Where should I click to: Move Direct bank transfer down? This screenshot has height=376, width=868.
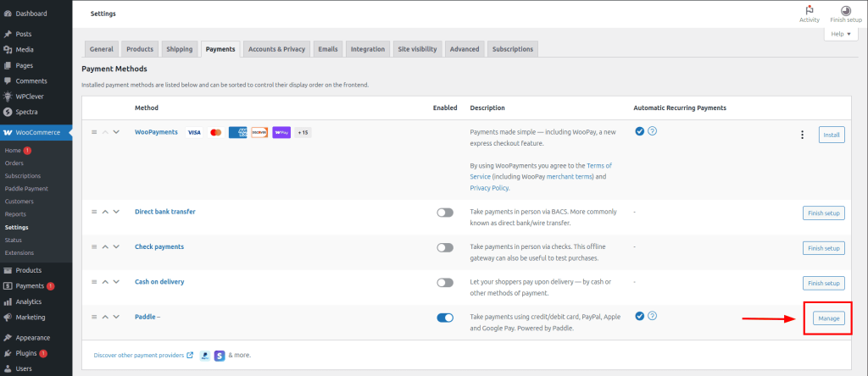(x=116, y=212)
